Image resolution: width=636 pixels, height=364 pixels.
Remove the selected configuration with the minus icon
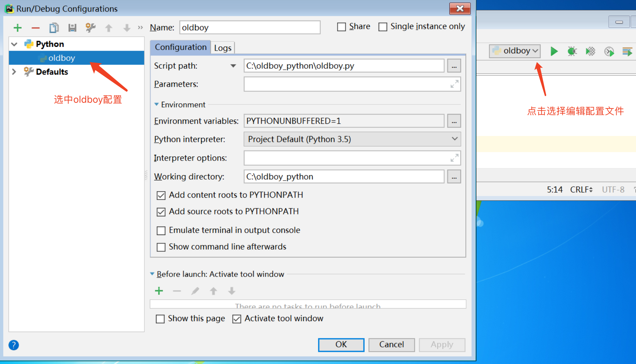[36, 28]
